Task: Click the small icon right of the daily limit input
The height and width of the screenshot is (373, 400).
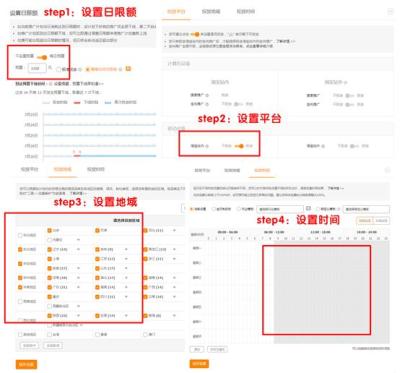Action: pos(50,68)
